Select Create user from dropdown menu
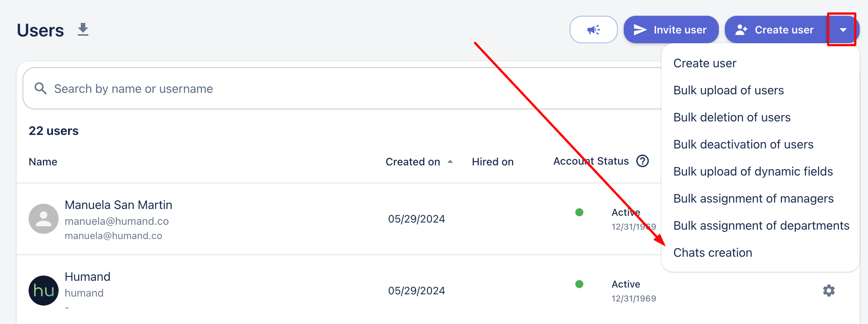This screenshot has width=868, height=324. point(705,63)
